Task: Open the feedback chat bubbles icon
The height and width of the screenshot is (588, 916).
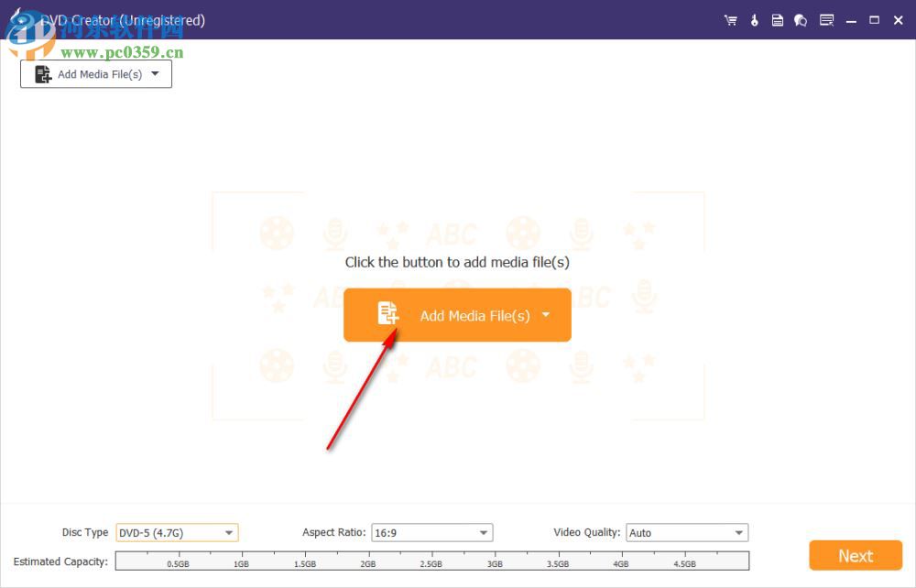Action: tap(801, 20)
